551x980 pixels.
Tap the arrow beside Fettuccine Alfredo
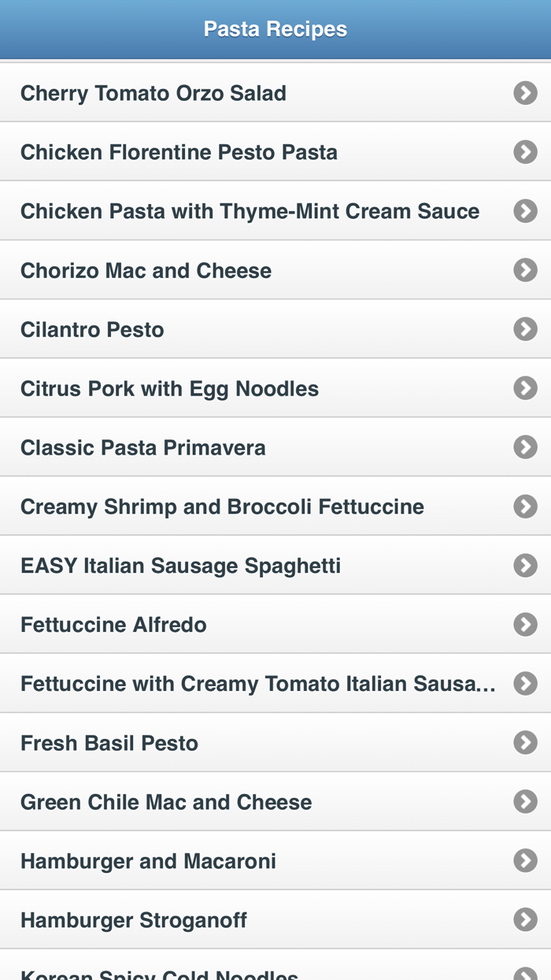point(524,624)
